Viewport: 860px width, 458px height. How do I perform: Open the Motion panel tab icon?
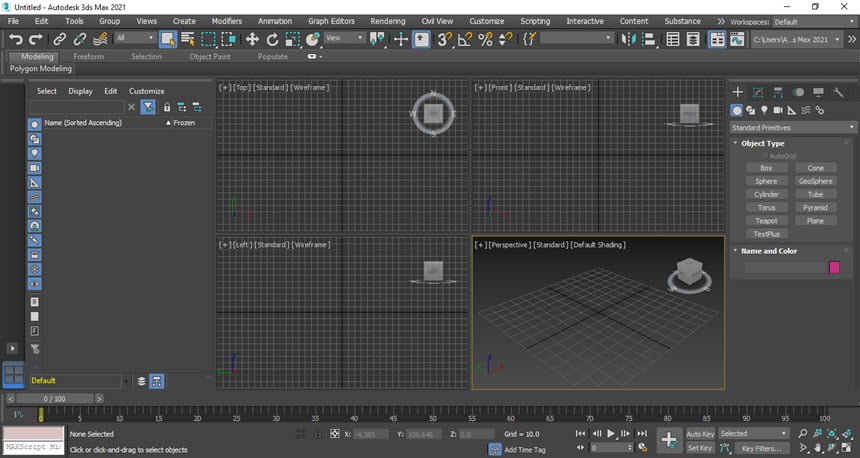click(798, 92)
